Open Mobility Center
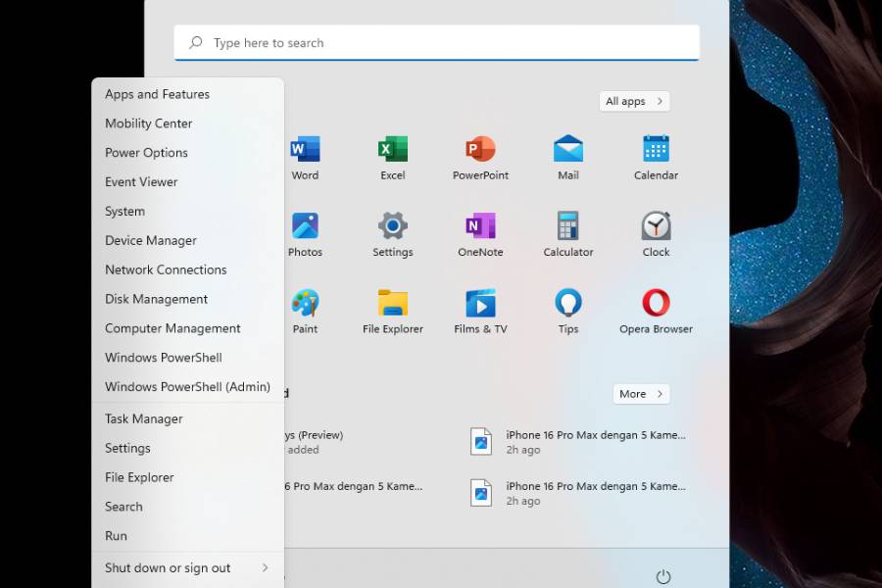 click(188, 123)
